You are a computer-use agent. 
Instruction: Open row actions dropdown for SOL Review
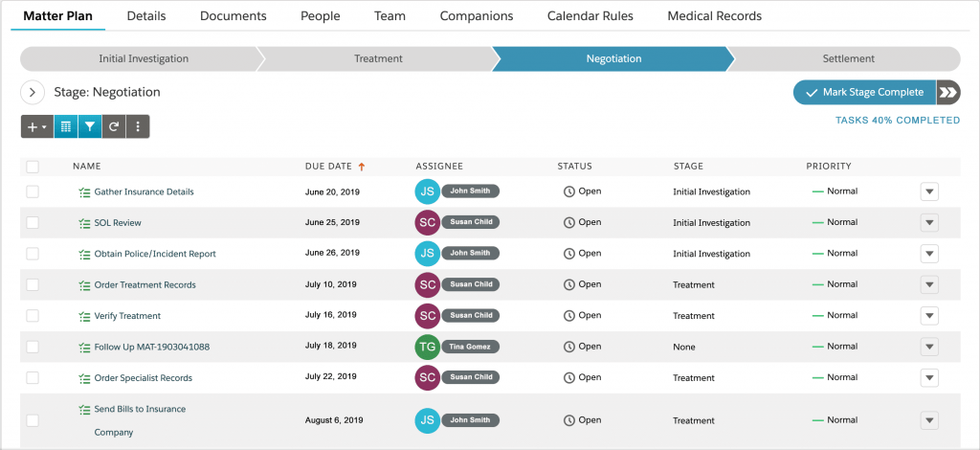(928, 223)
